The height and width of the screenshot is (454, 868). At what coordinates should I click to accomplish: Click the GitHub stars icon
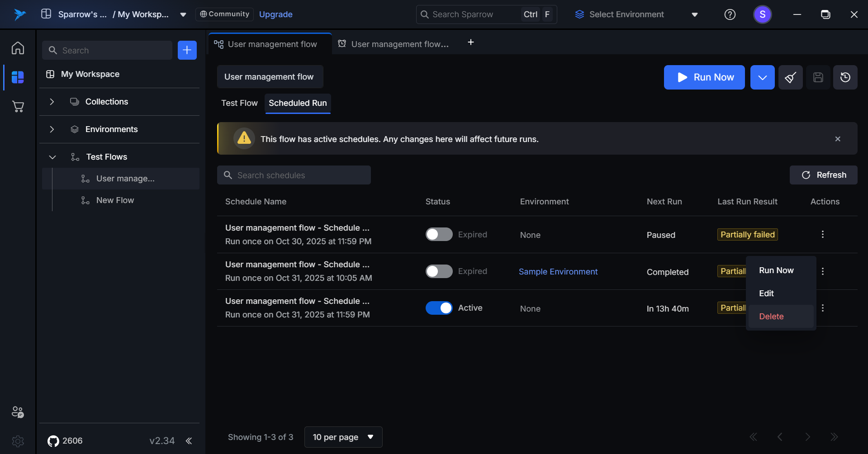pos(53,441)
